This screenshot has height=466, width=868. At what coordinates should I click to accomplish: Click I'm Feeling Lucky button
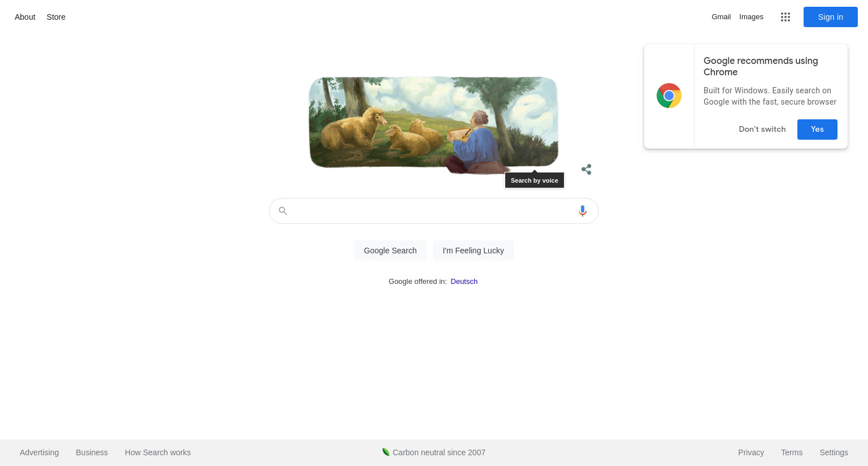point(473,251)
